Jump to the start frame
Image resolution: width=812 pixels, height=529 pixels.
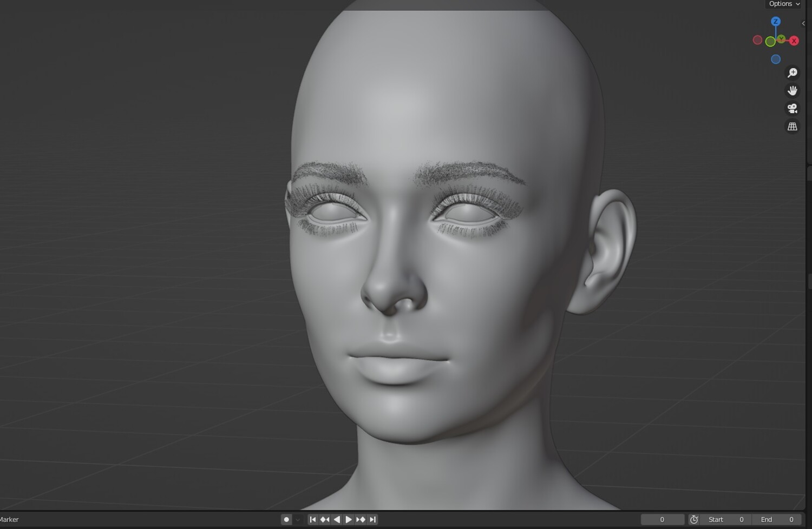313,520
